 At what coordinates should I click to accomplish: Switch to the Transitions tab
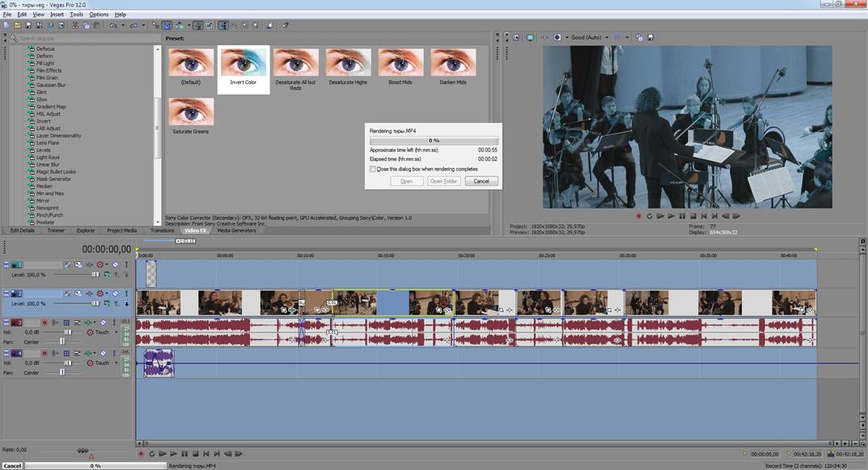pyautogui.click(x=163, y=231)
